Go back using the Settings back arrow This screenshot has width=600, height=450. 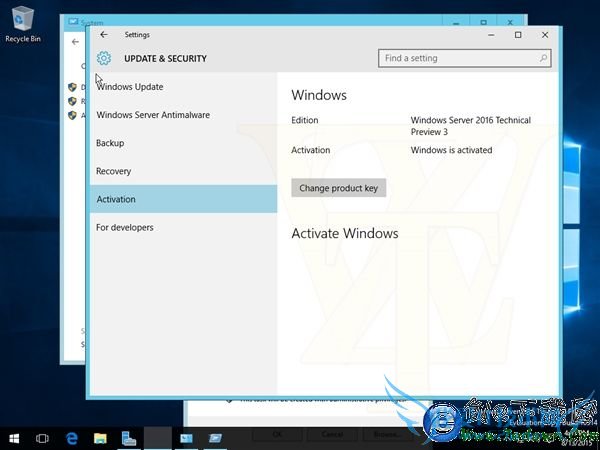tap(104, 35)
